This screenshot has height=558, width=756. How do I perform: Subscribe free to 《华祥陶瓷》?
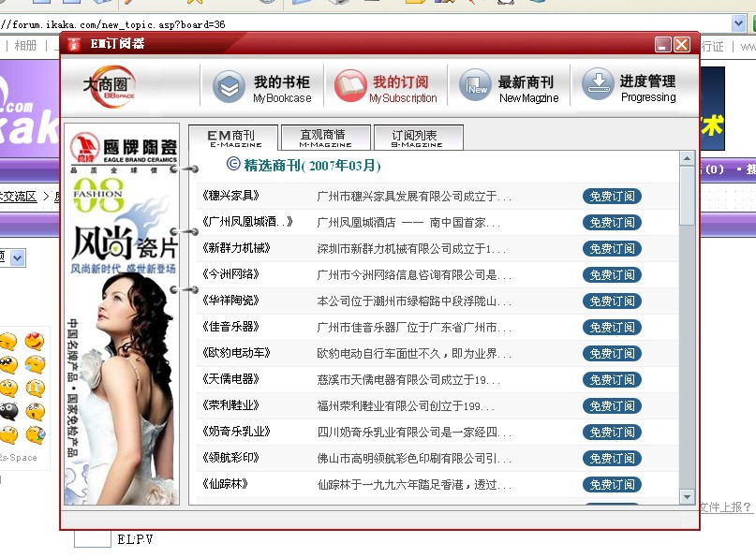pos(612,301)
